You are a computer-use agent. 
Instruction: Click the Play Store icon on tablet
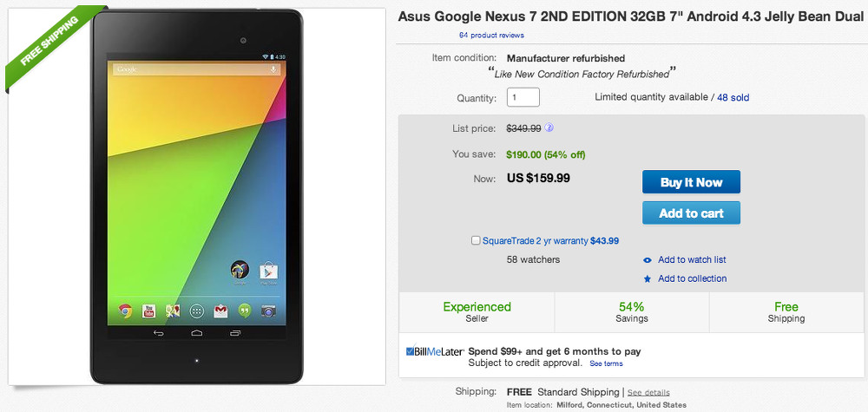pyautogui.click(x=268, y=271)
